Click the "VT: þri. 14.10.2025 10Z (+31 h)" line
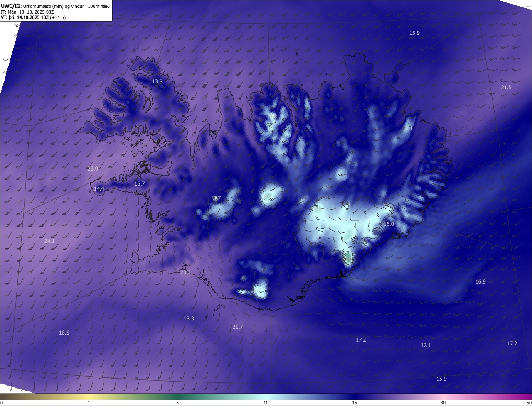This screenshot has width=532, height=406. tap(33, 17)
